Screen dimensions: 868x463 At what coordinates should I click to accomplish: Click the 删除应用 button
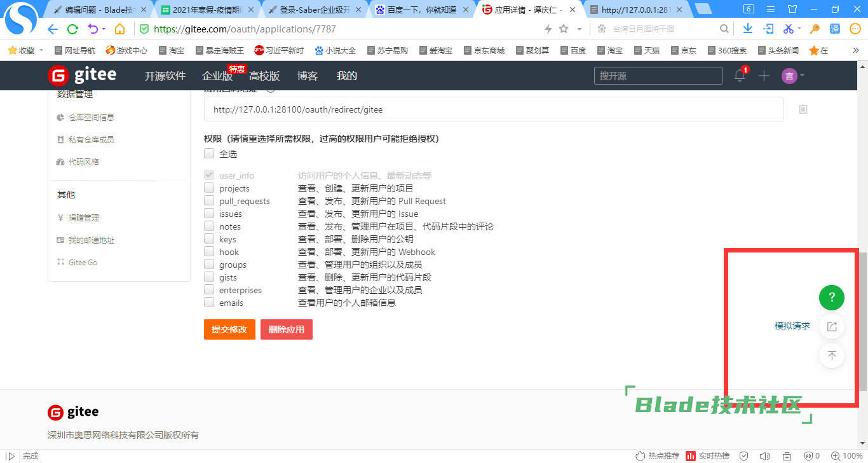287,329
